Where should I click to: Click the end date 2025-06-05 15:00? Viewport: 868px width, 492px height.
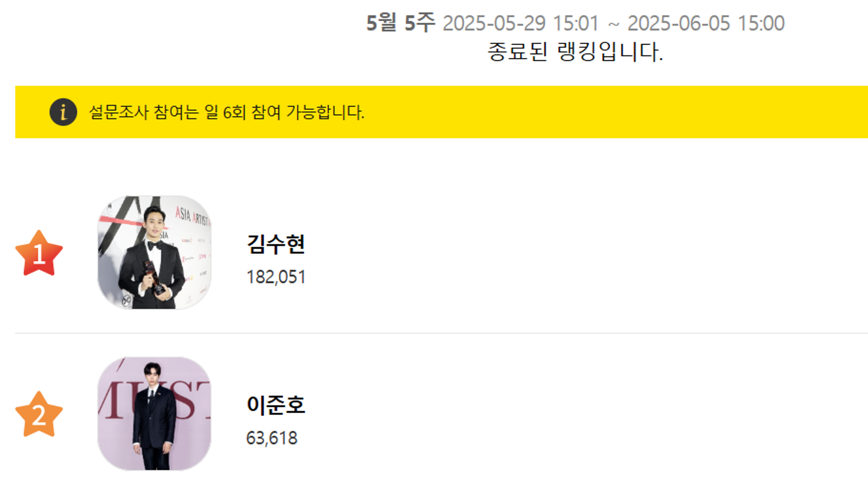pos(706,23)
